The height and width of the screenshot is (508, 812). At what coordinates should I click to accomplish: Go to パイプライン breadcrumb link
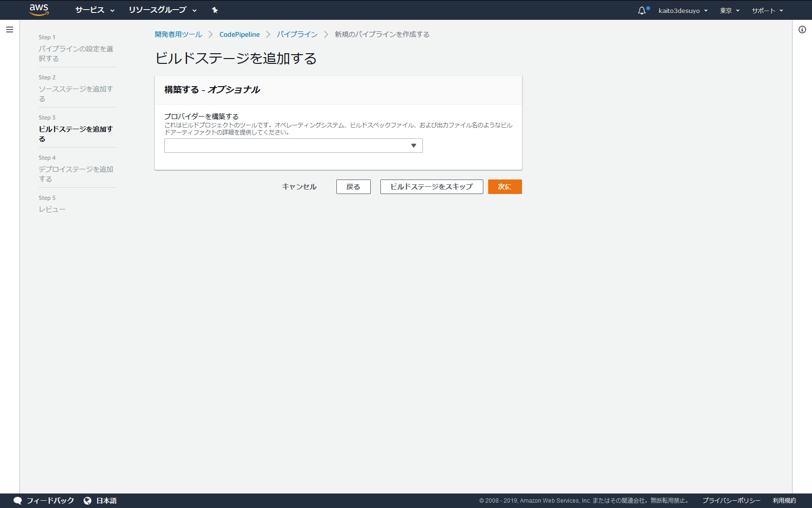(x=297, y=34)
